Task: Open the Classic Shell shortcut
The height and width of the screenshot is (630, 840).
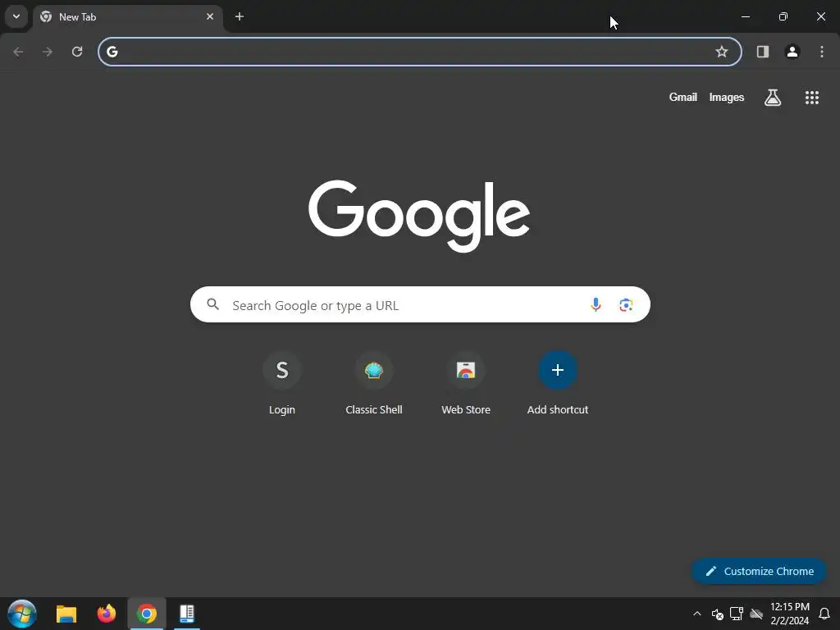Action: click(x=374, y=383)
